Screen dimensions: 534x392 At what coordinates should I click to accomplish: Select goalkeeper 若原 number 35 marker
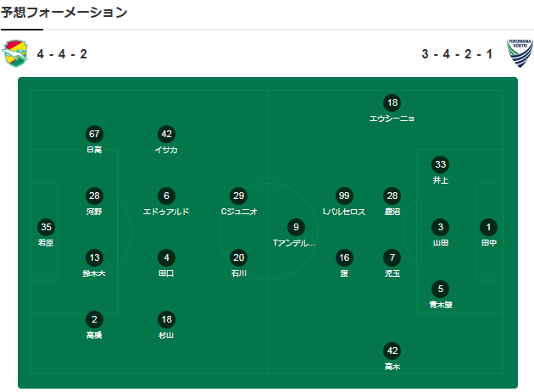[47, 227]
